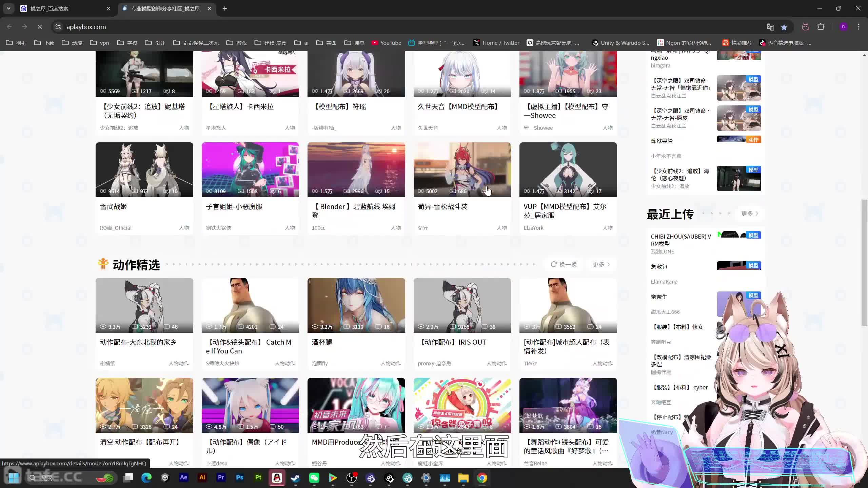Open the 动漫 bookmark folder
The image size is (868, 488).
[x=72, y=43]
